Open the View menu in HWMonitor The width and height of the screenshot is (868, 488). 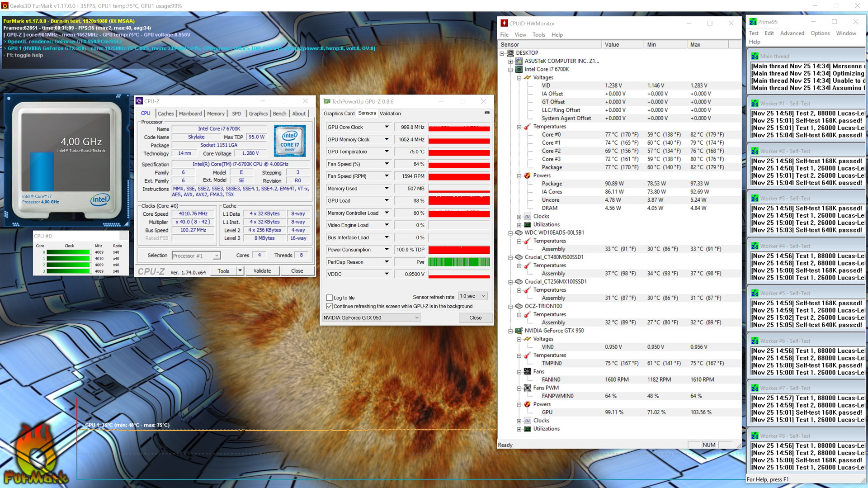(520, 35)
